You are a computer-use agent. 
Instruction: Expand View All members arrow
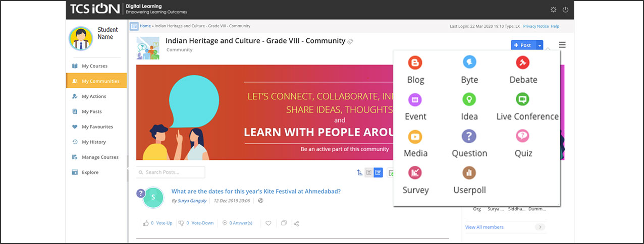coord(541,227)
